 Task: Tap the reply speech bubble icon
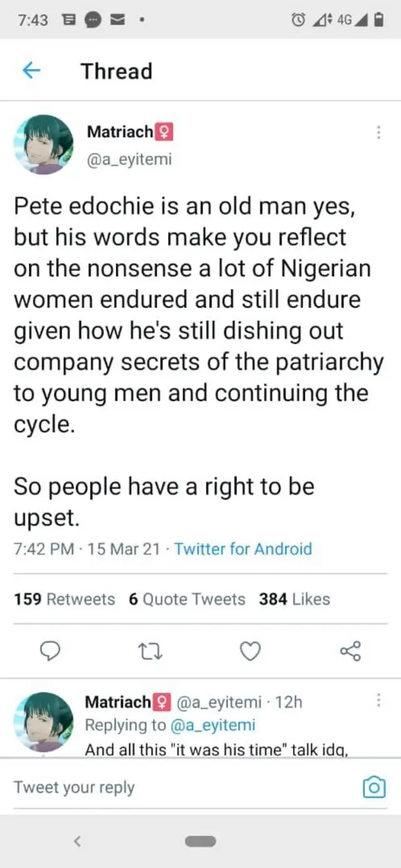click(49, 651)
